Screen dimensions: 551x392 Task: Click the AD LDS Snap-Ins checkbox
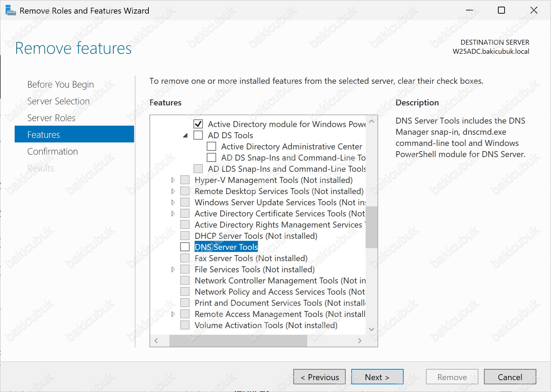(x=198, y=169)
